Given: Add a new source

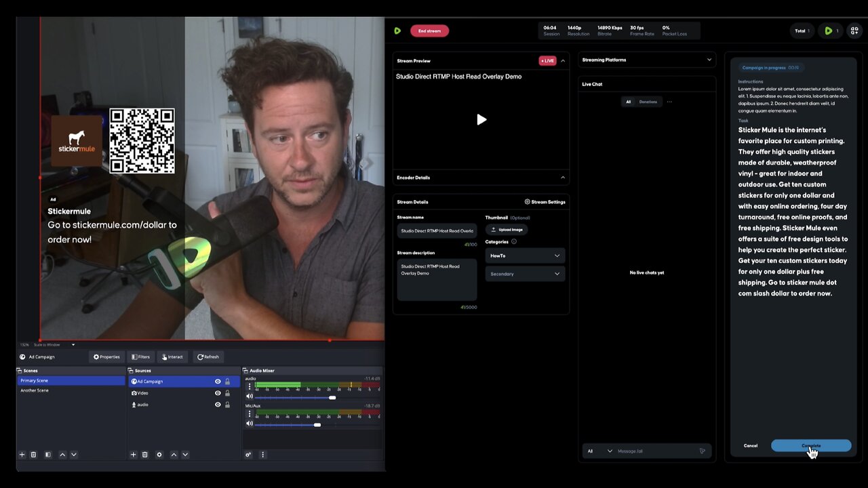Looking at the screenshot, I should pyautogui.click(x=133, y=455).
